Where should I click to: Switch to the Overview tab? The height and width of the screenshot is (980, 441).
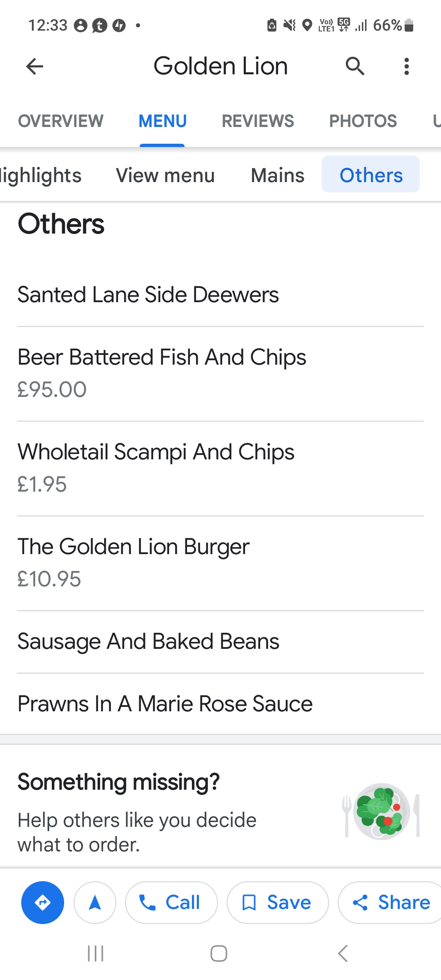[x=60, y=121]
